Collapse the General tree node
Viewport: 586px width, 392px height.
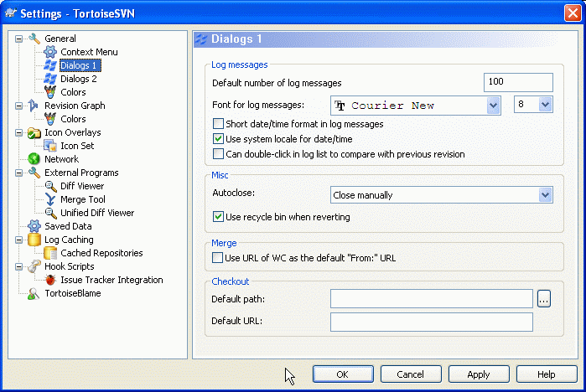18,39
